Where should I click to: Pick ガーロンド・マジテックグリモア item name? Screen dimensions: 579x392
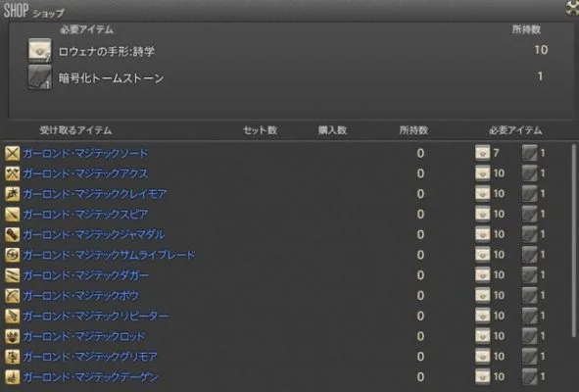pyautogui.click(x=90, y=356)
